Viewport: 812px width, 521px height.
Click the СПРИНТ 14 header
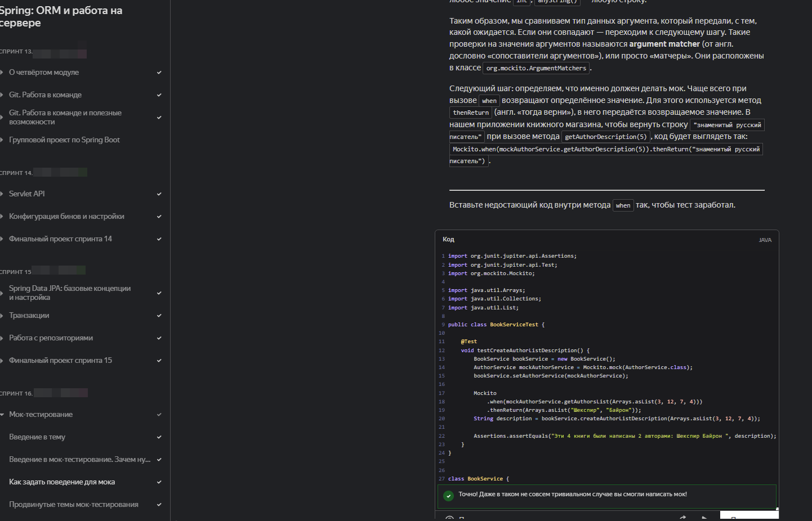[16, 173]
